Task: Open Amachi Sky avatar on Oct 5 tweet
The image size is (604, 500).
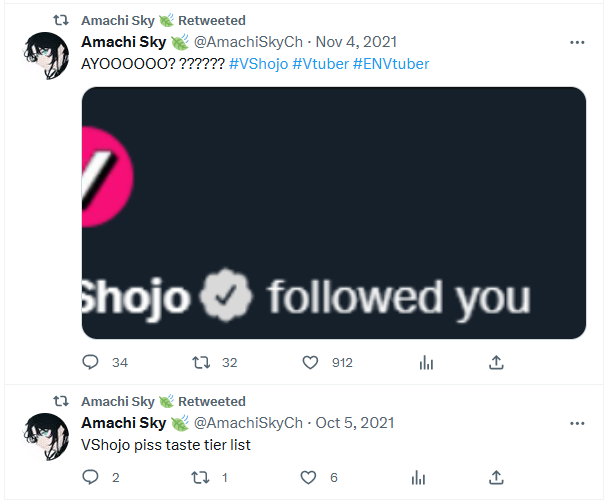Action: [x=46, y=436]
